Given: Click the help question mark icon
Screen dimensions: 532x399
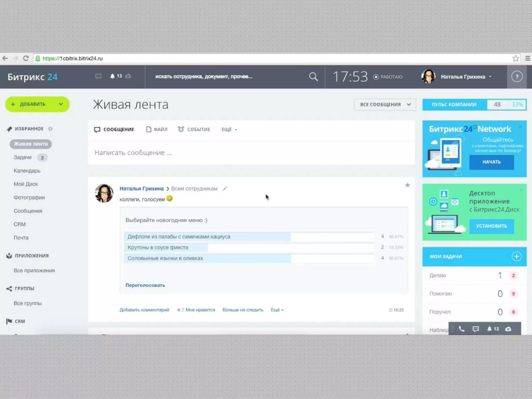Looking at the screenshot, I should 517,77.
